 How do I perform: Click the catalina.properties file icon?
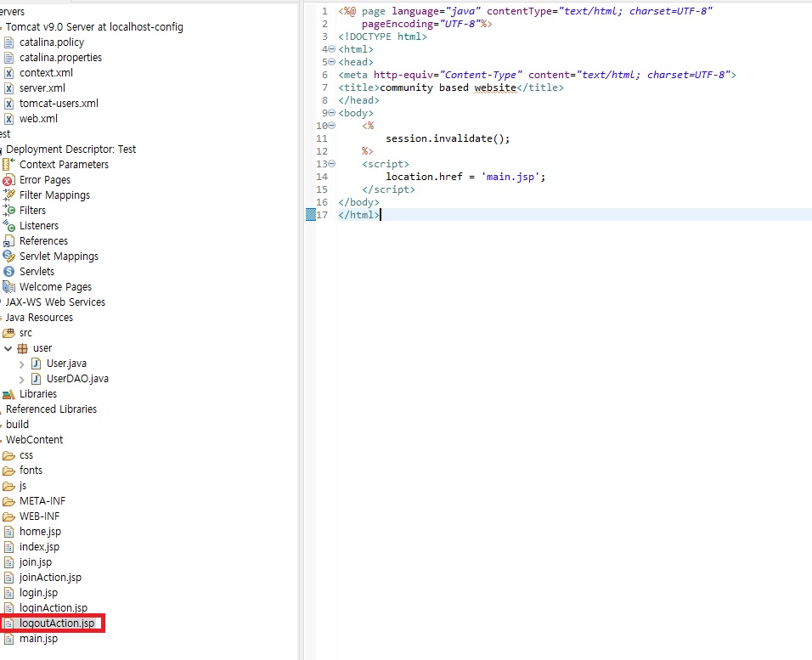[8, 58]
